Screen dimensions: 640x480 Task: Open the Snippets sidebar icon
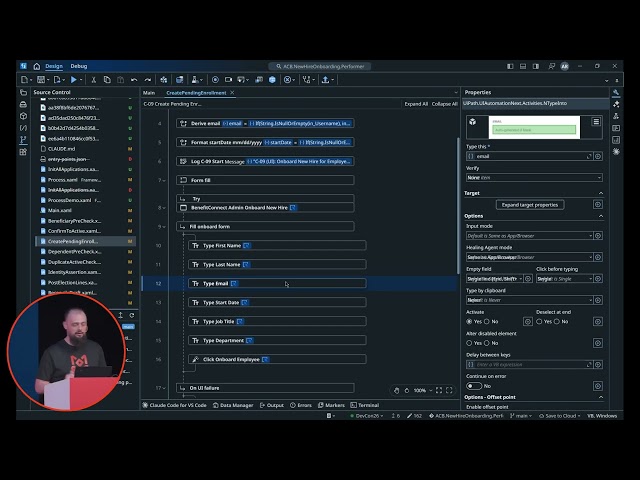pyautogui.click(x=23, y=128)
